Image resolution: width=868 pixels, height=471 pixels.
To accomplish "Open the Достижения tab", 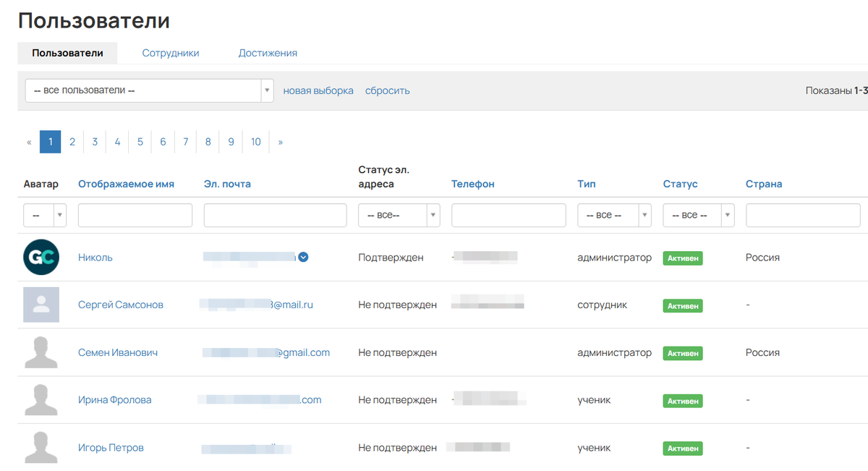I will 268,53.
